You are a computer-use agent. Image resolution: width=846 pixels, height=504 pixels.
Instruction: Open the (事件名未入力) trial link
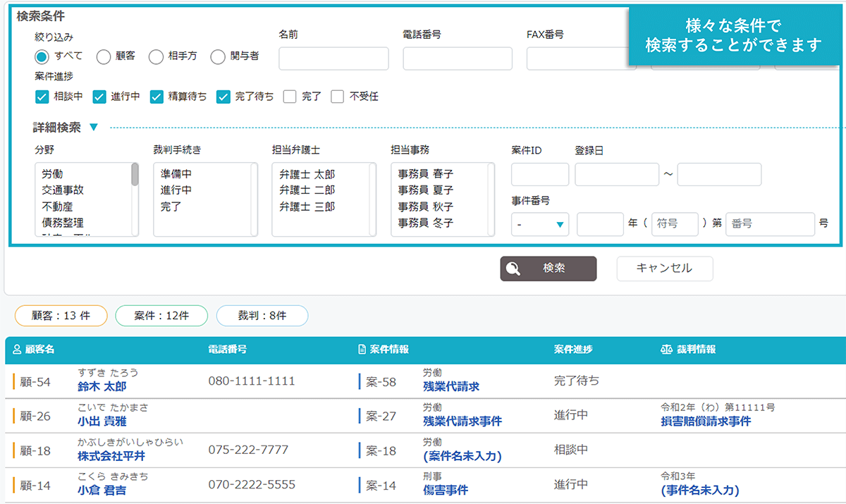(x=700, y=490)
